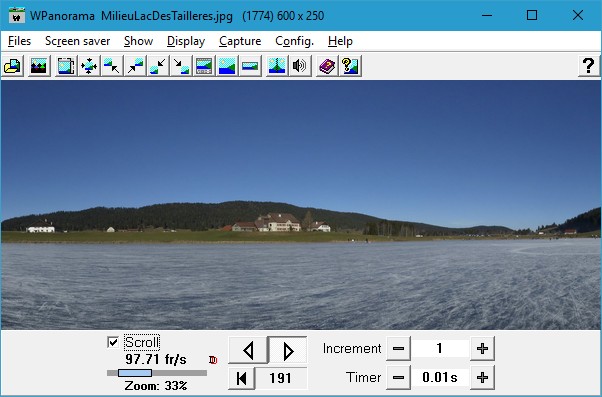Click the panorama image of the frozen lake
This screenshot has width=602, height=397.
click(301, 205)
